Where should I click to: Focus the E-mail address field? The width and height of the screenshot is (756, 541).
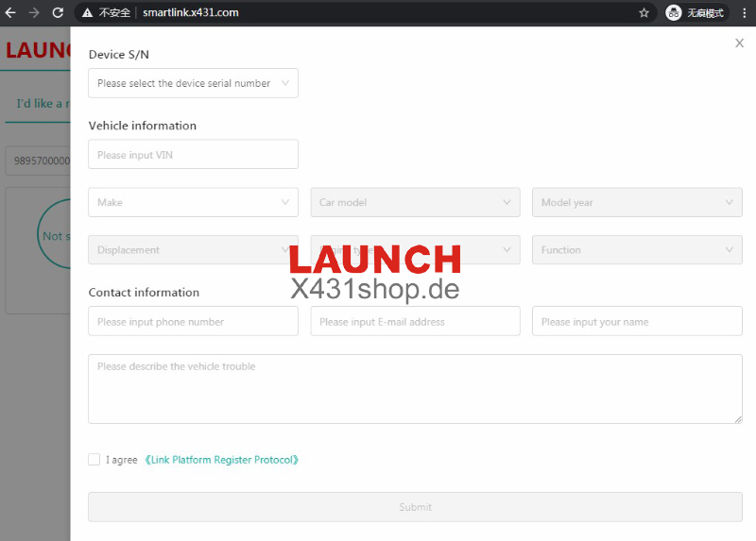point(415,322)
